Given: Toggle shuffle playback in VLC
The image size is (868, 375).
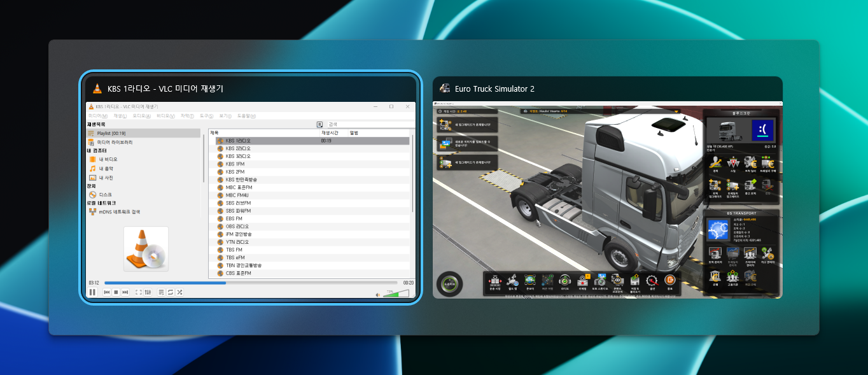Looking at the screenshot, I should point(179,292).
